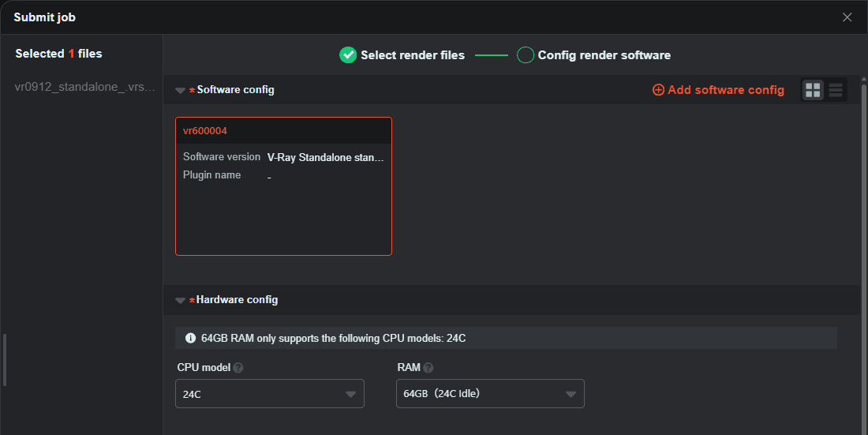Click the CPU model help icon
The height and width of the screenshot is (435, 868).
pyautogui.click(x=238, y=368)
